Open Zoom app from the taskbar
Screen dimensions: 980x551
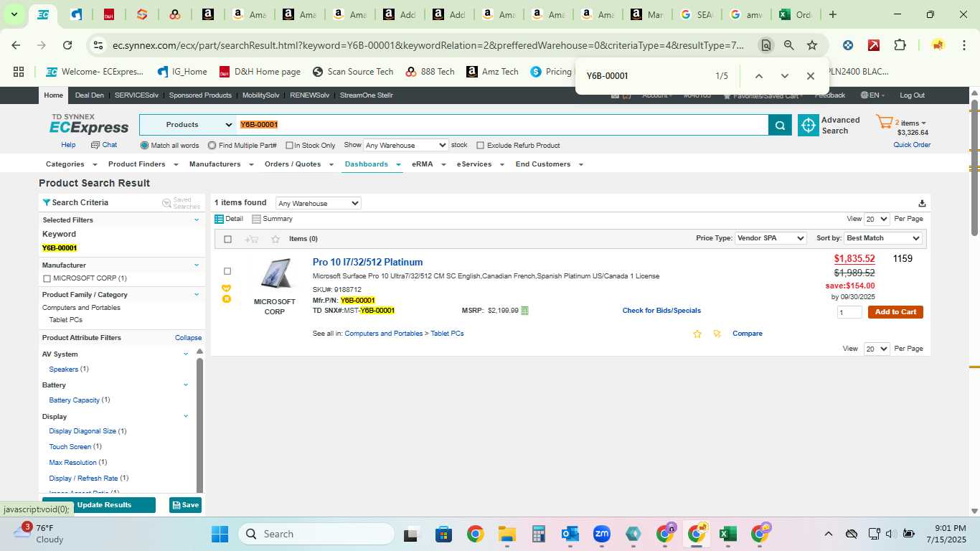(x=601, y=534)
